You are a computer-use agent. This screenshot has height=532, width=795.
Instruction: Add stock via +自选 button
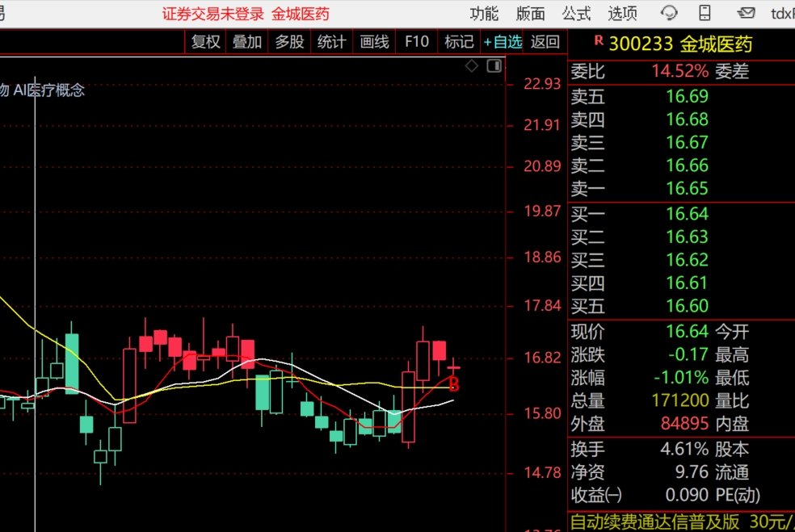pyautogui.click(x=503, y=42)
